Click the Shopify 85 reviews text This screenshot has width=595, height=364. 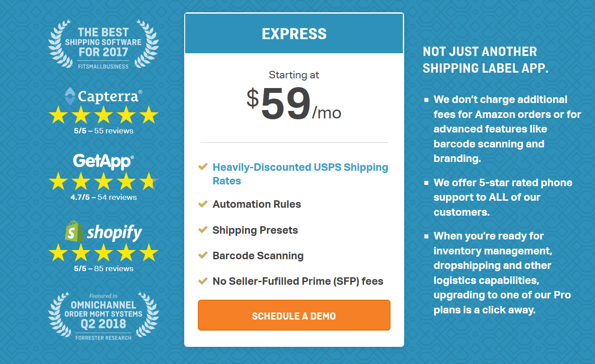click(x=104, y=268)
